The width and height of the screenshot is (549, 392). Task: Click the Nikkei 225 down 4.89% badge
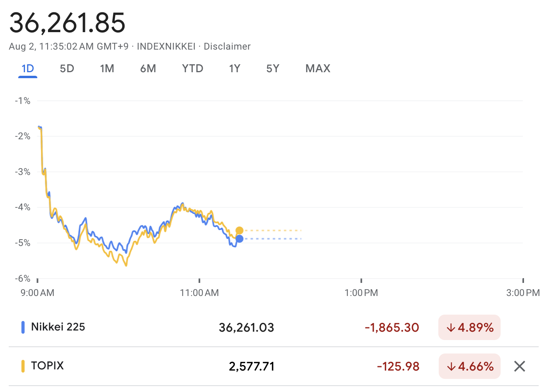(x=469, y=328)
